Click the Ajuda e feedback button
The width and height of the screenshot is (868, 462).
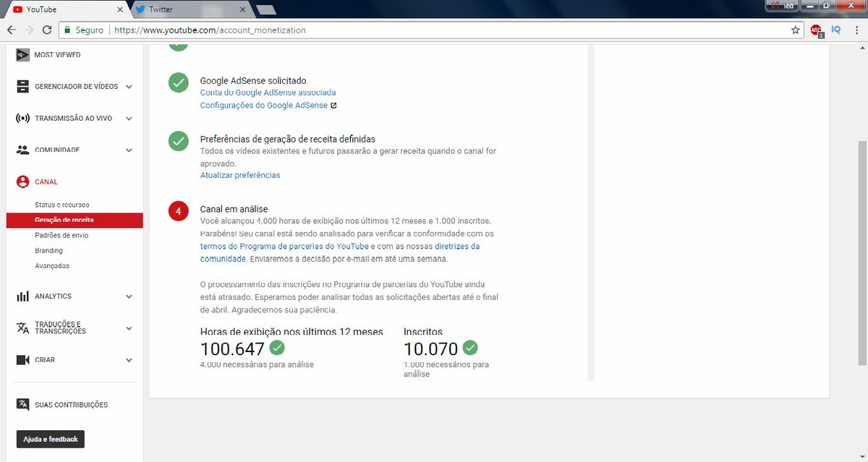[x=51, y=439]
